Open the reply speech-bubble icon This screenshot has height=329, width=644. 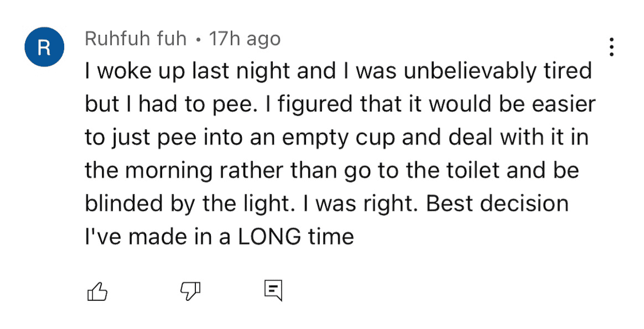click(273, 291)
